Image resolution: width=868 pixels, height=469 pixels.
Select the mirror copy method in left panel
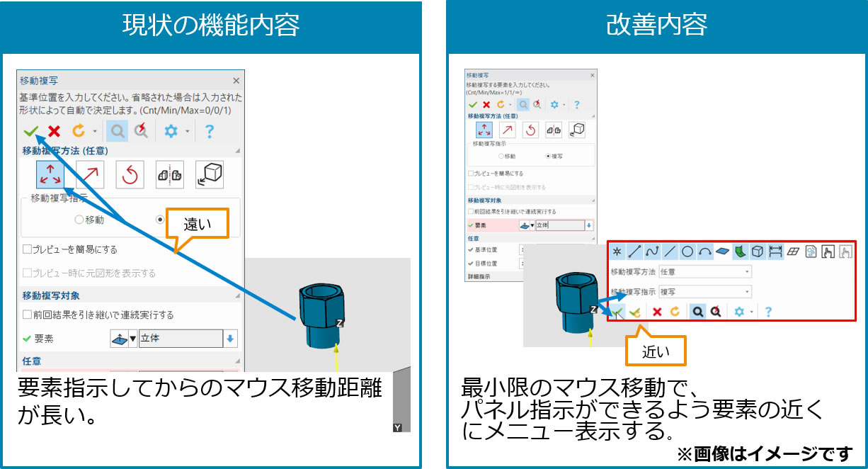pos(169,175)
